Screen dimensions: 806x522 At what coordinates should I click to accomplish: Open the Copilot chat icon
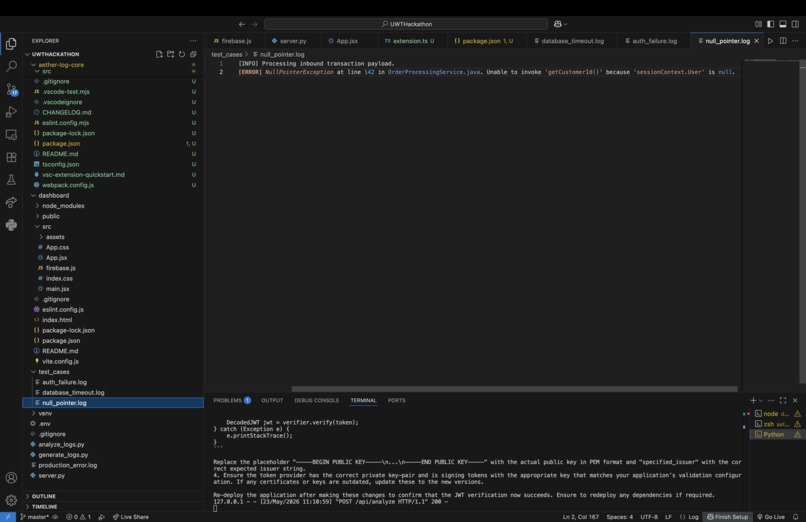(558, 24)
